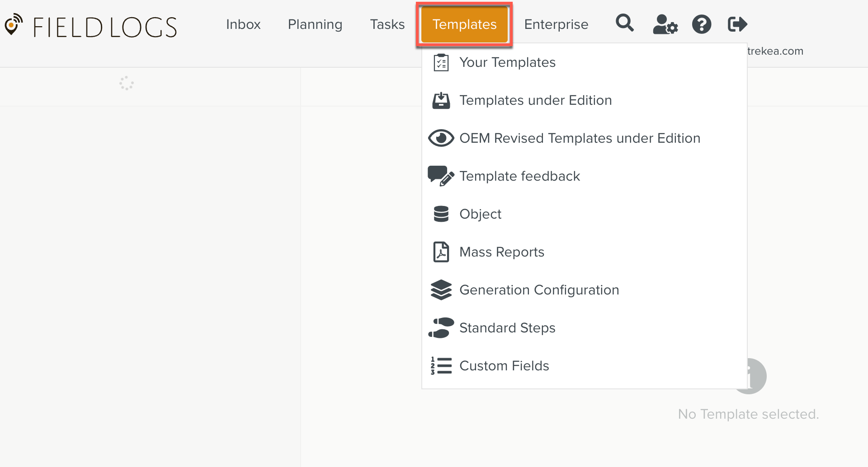Click the eye icon for OEM Revised Templates
The image size is (868, 467).
(x=441, y=138)
